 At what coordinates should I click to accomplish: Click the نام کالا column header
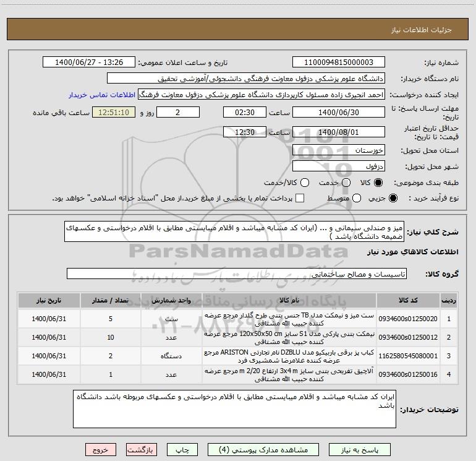(289, 301)
